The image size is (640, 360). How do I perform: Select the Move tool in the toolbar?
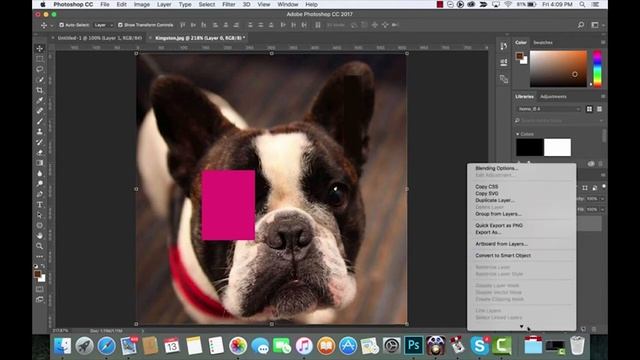coord(40,48)
